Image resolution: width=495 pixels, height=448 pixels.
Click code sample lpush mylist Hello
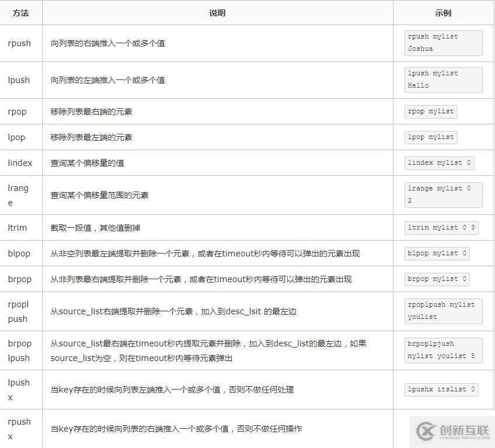coord(443,79)
